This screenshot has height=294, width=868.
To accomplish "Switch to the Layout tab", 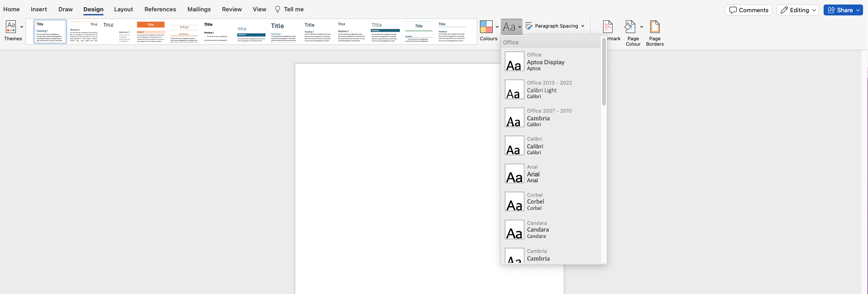I will pos(123,9).
